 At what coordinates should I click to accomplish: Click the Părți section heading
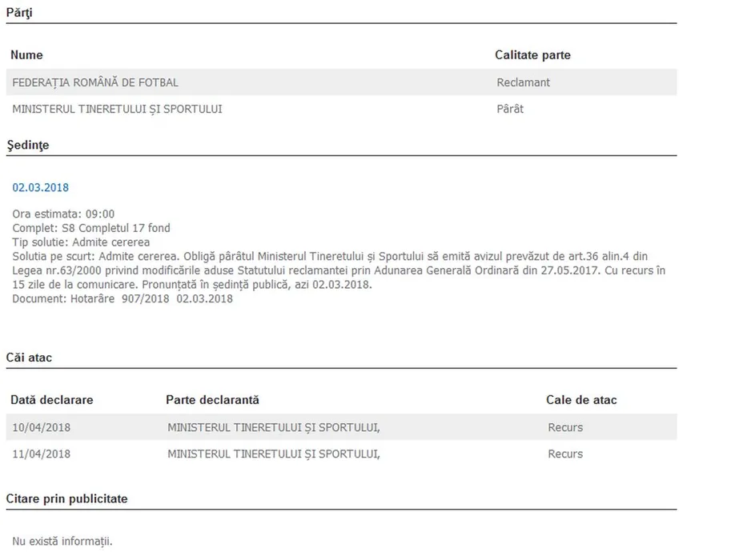point(19,13)
